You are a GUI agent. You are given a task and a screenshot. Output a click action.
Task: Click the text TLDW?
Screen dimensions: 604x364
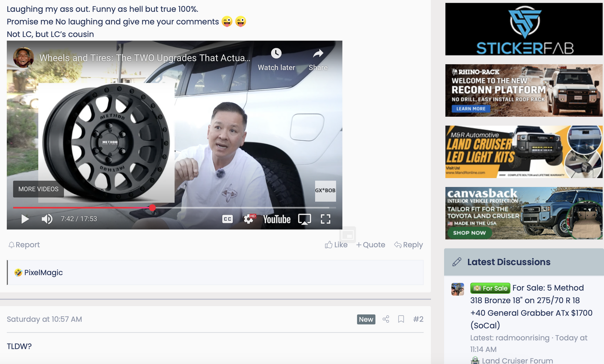19,346
